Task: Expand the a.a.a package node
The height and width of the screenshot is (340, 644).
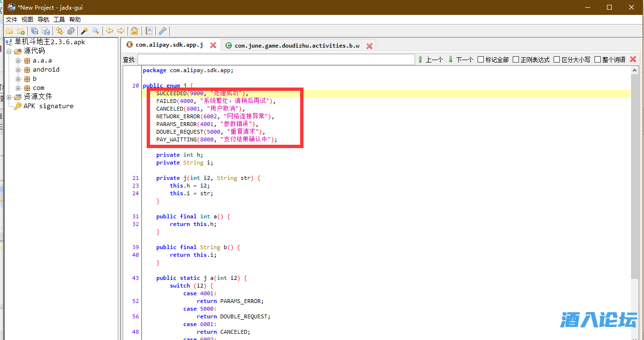Action: pos(18,61)
